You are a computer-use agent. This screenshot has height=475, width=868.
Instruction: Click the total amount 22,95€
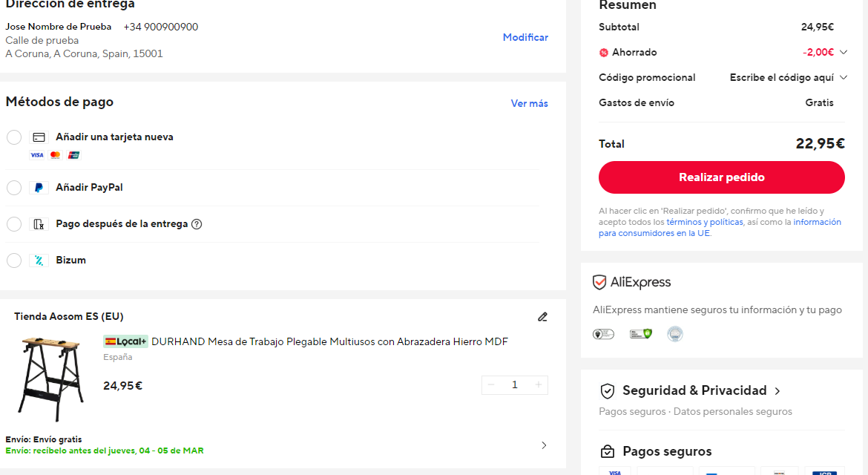pos(820,144)
